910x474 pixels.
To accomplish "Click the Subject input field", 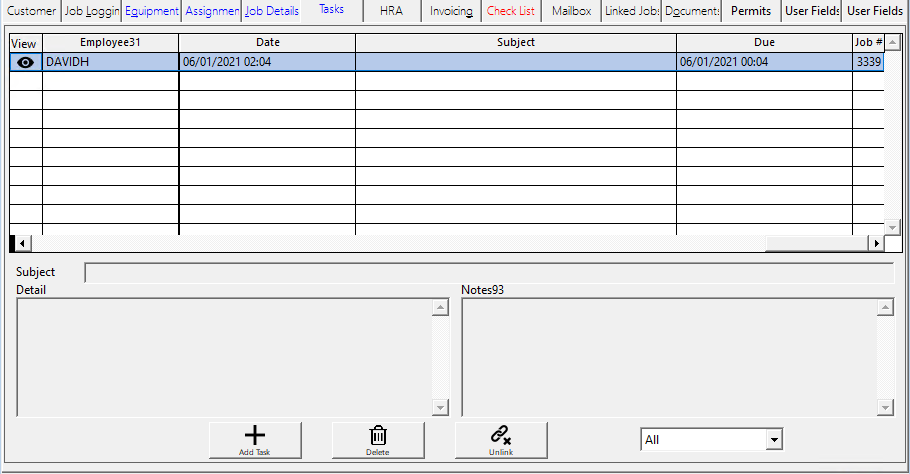I will click(488, 273).
